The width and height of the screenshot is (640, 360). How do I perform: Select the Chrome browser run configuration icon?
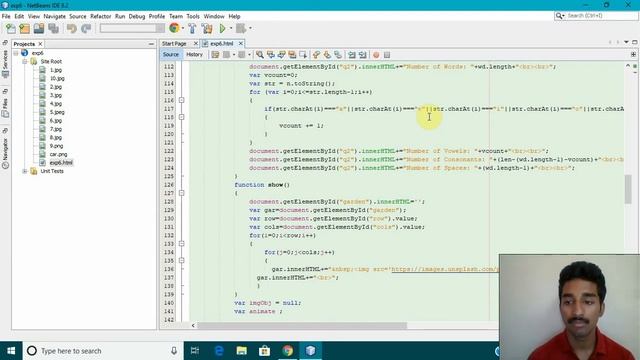[174, 28]
